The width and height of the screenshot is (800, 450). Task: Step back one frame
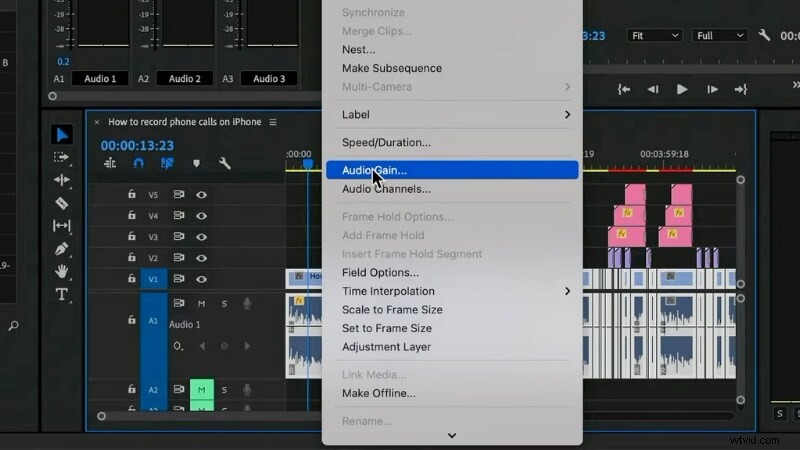pyautogui.click(x=653, y=89)
